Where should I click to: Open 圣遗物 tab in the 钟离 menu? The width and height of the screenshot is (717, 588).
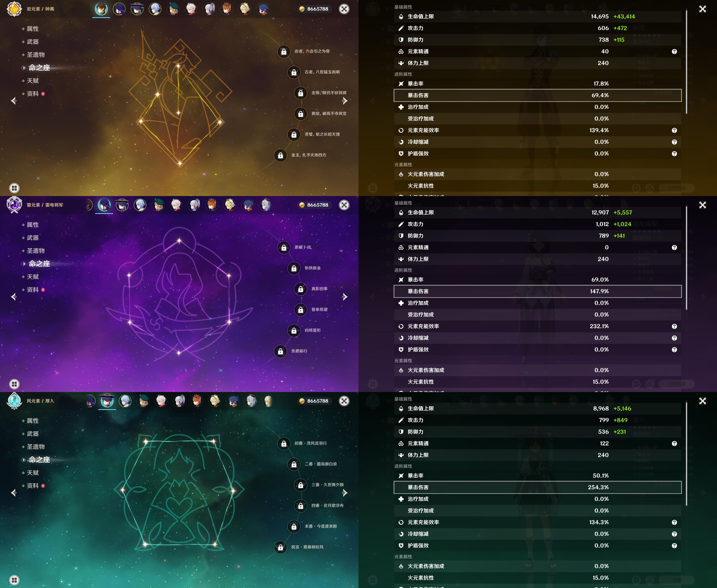click(36, 55)
